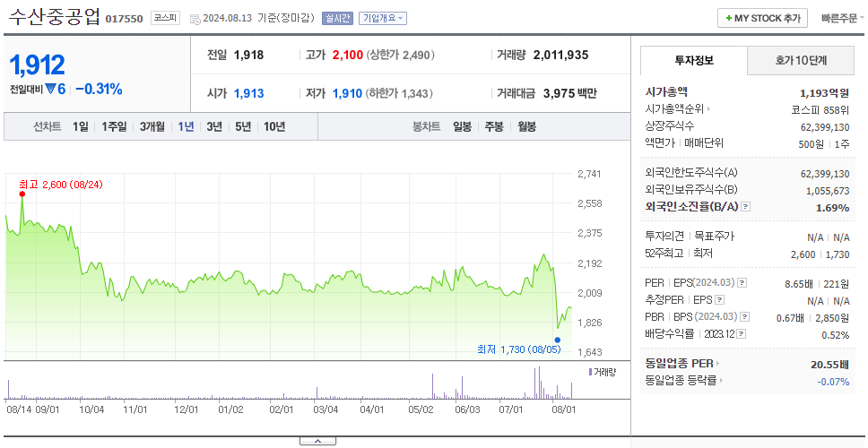Open the 기업개요 dropdown
The height and width of the screenshot is (448, 868).
[383, 18]
